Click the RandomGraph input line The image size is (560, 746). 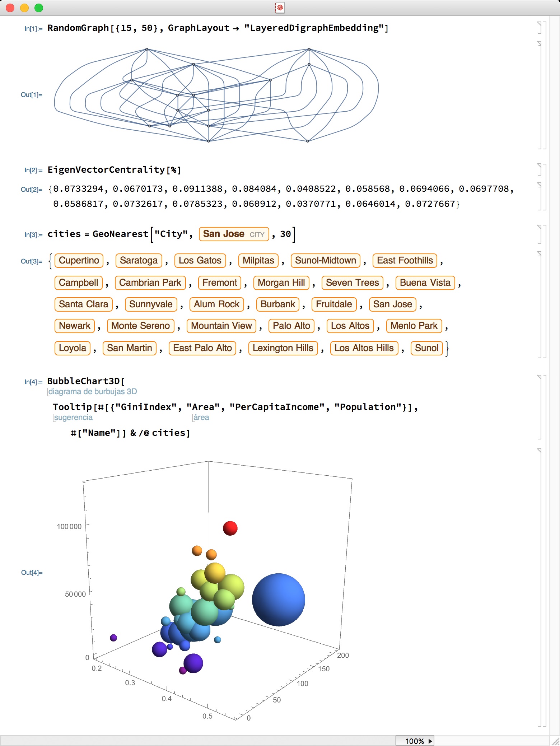click(x=218, y=28)
